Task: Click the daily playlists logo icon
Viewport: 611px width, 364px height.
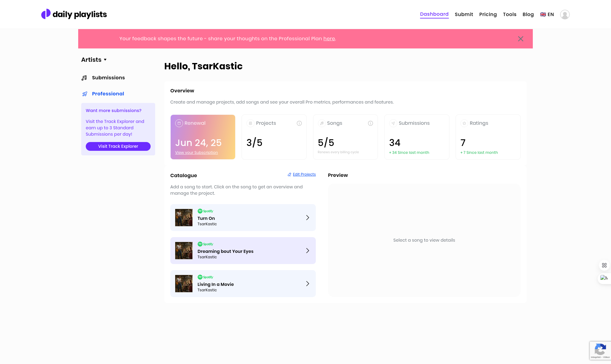Action: (x=46, y=14)
